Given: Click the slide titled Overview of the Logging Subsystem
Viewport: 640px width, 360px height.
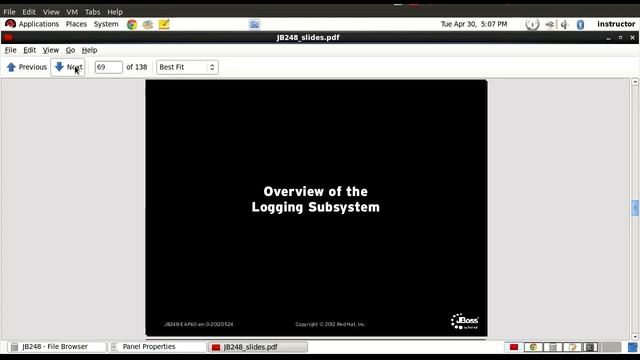Looking at the screenshot, I should [316, 208].
